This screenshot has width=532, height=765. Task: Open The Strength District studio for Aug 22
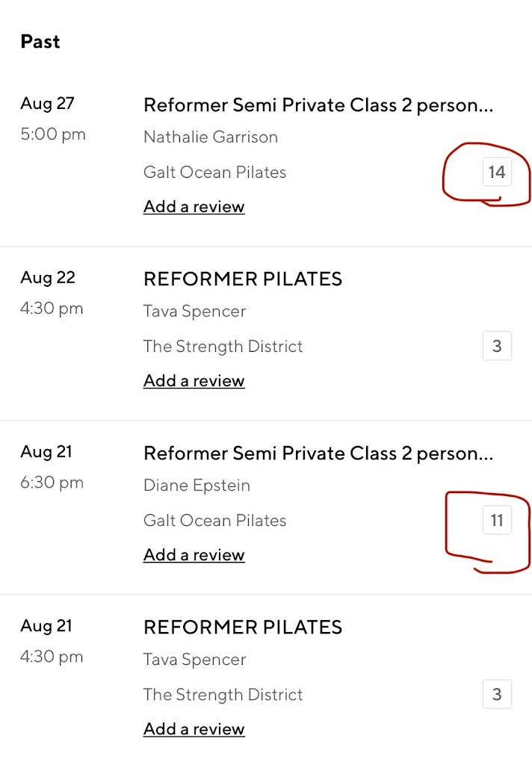point(223,347)
